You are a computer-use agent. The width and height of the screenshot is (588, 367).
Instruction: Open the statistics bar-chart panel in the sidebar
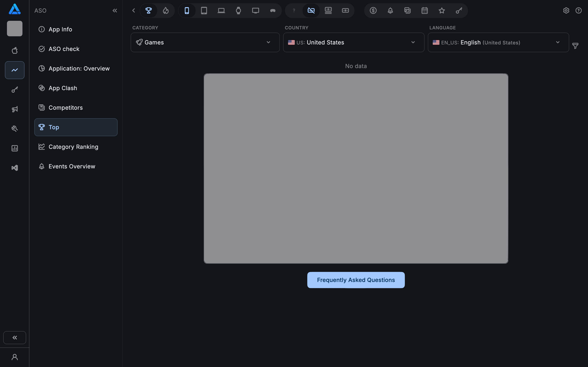14,148
